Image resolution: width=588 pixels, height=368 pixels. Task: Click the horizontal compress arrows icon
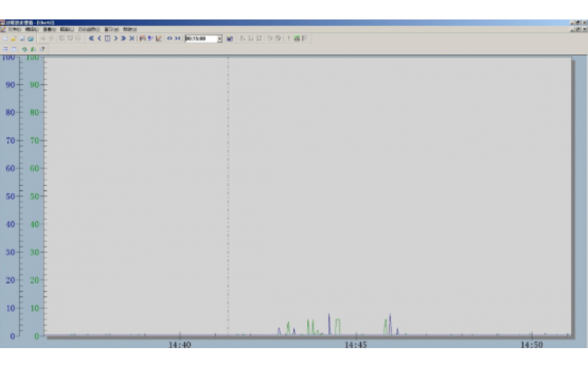coord(178,38)
